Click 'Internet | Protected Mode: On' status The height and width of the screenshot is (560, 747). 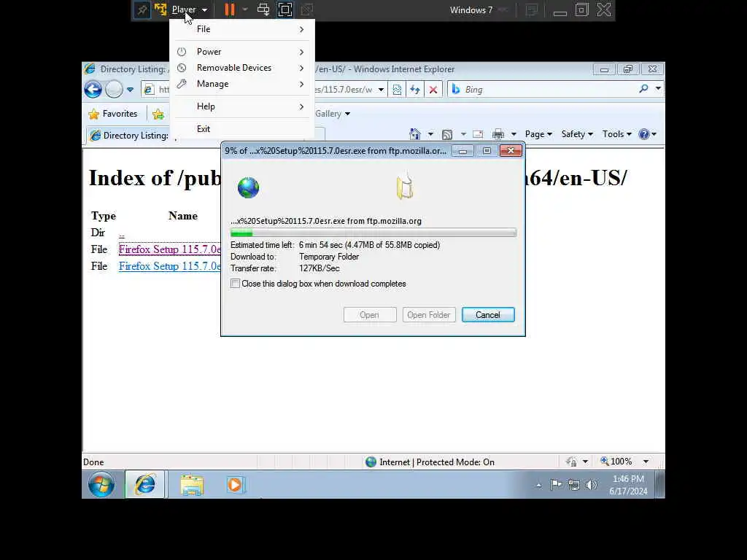point(436,462)
